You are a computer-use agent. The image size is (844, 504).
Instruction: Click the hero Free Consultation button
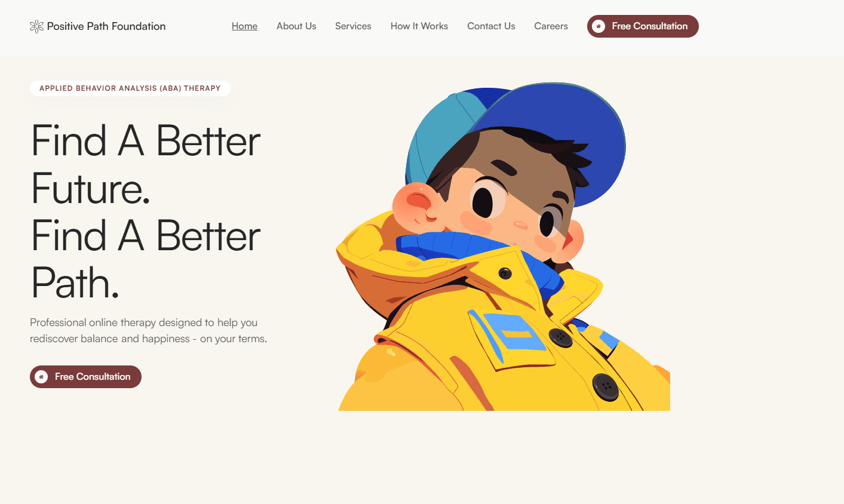click(x=85, y=377)
